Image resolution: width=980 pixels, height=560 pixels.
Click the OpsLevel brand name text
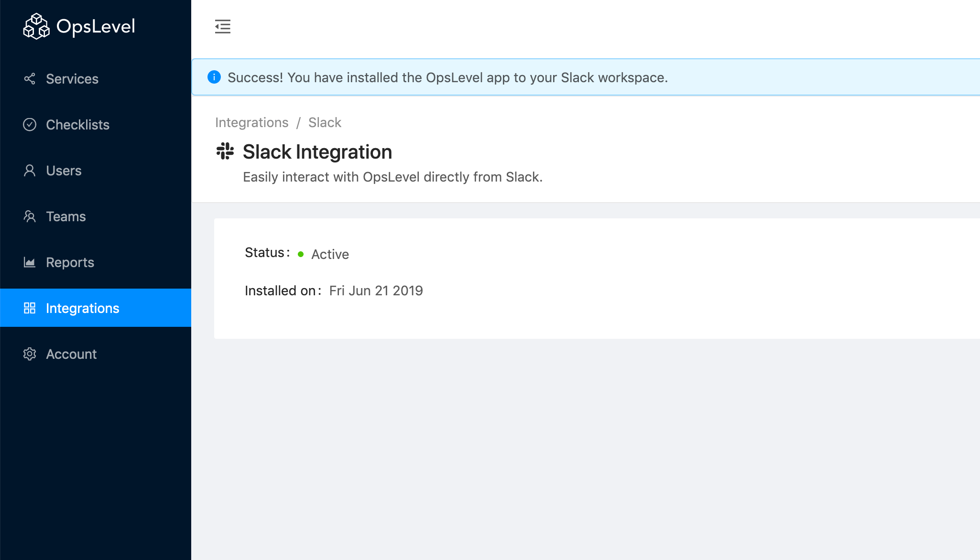coord(96,27)
